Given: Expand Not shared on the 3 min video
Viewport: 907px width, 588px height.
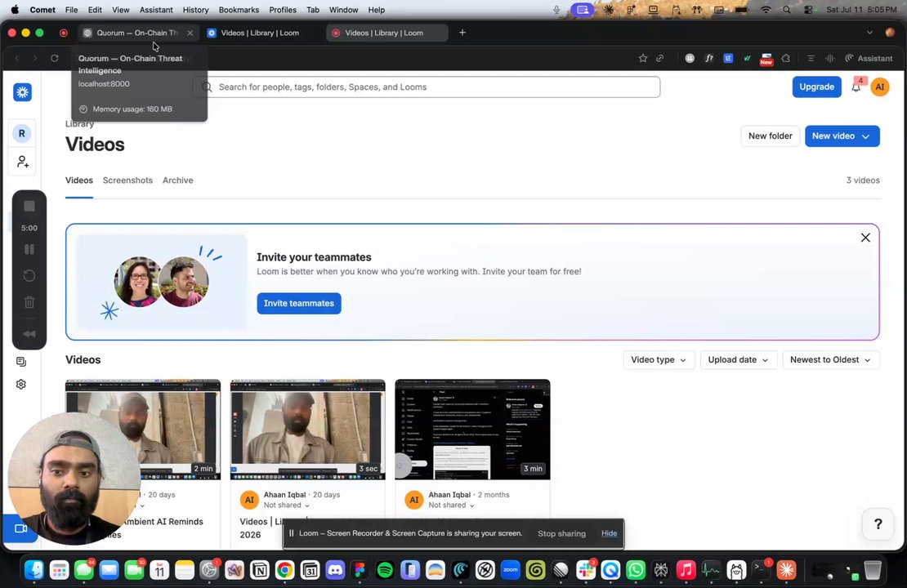Looking at the screenshot, I should click(x=451, y=506).
